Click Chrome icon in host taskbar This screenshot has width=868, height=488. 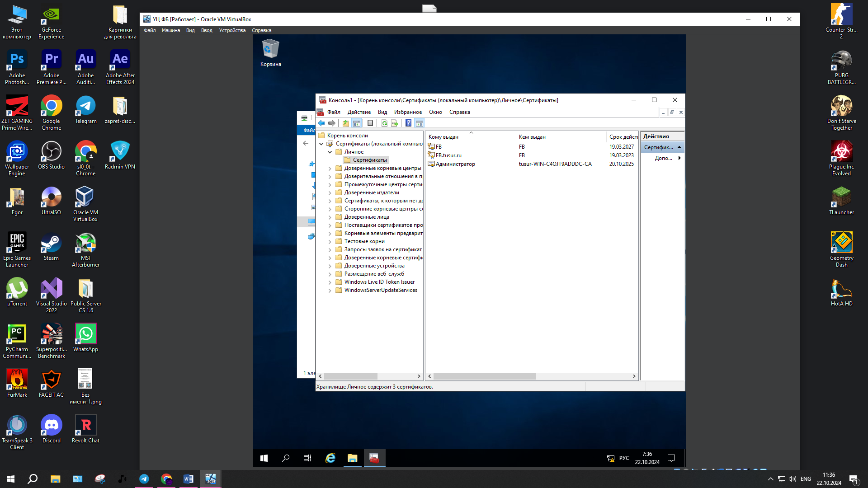click(166, 479)
